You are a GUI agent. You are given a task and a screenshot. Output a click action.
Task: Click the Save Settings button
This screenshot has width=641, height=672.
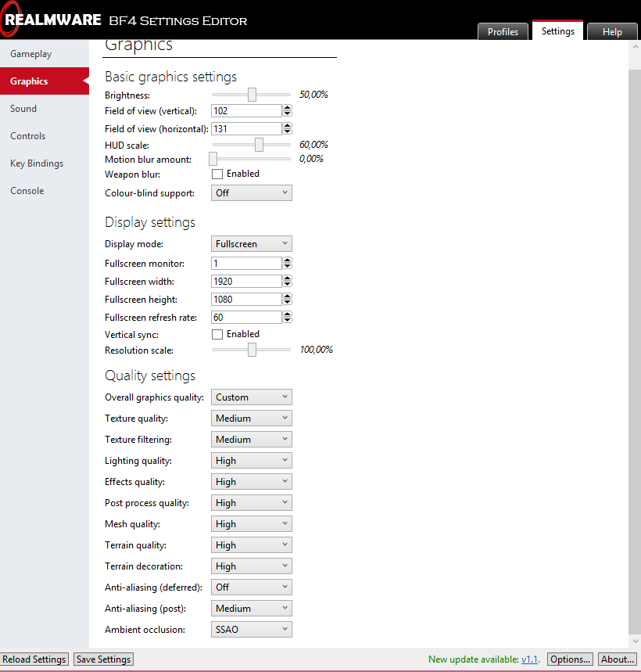(104, 659)
